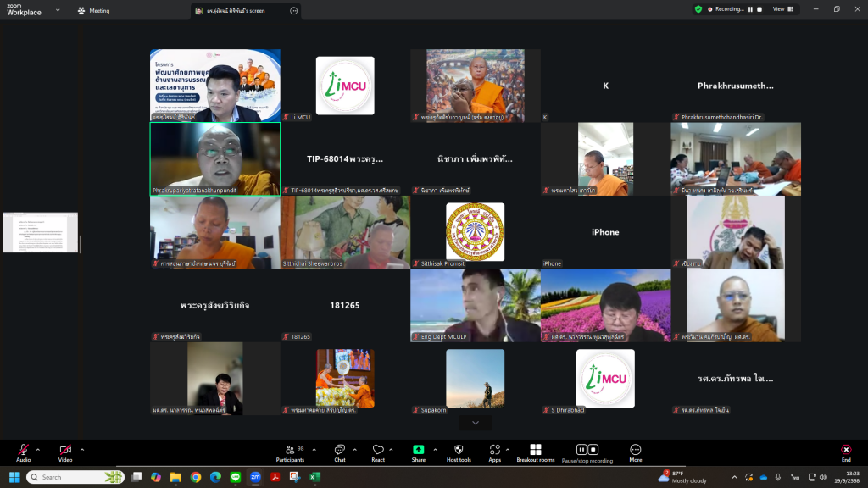868x488 pixels.
Task: Unmute the microphone Audio button
Action: pos(23,453)
